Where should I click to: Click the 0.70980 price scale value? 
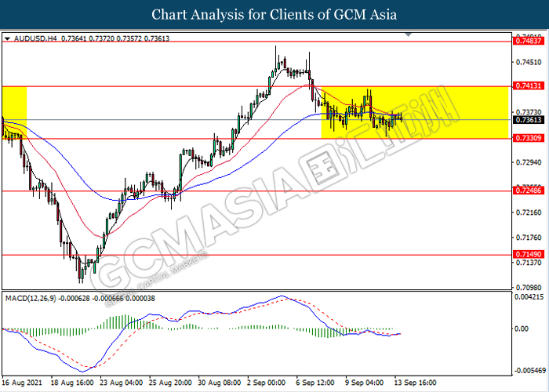[529, 288]
